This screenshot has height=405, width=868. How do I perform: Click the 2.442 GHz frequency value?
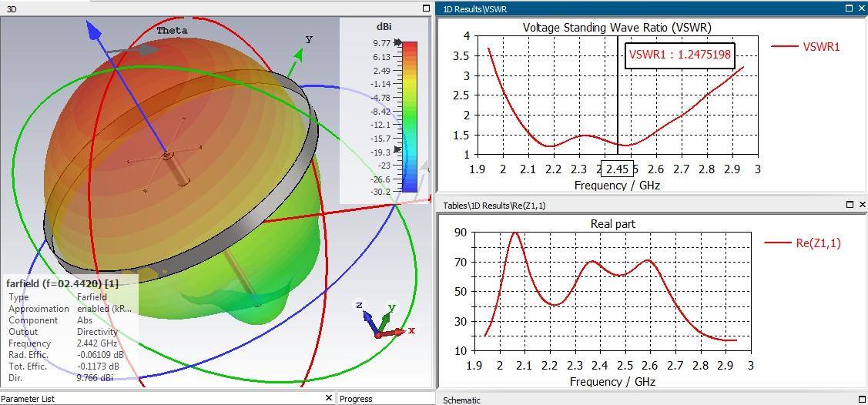(96, 343)
